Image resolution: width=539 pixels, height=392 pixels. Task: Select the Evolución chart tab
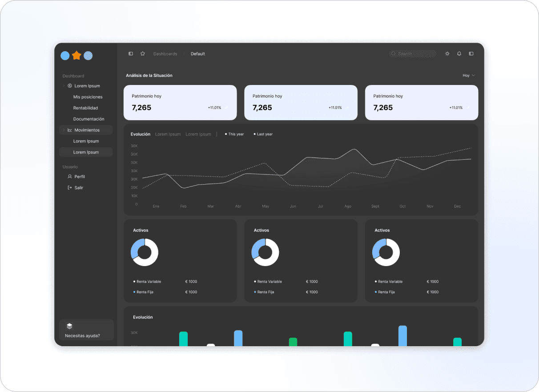pyautogui.click(x=141, y=134)
